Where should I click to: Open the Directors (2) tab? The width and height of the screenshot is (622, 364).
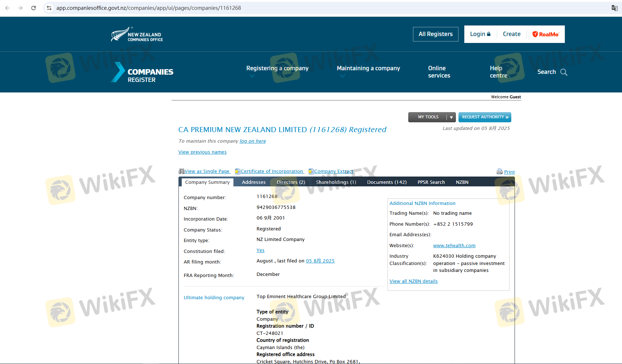[x=291, y=182]
